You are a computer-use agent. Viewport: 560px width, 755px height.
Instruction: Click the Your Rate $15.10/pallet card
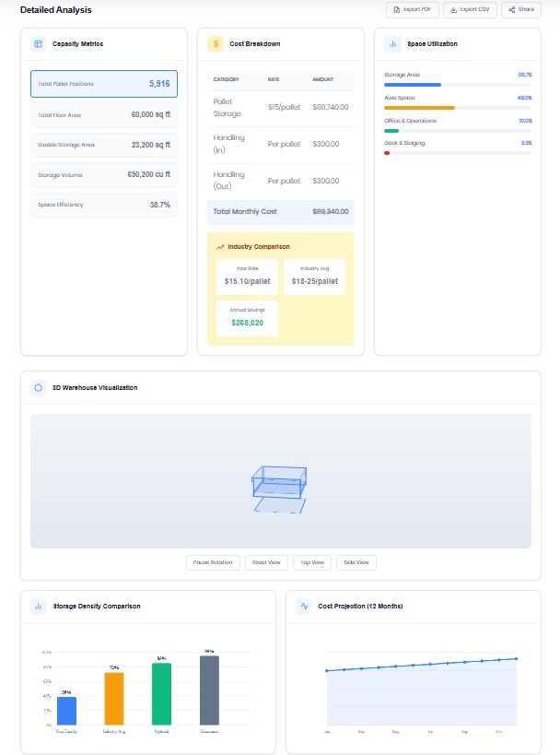pos(247,277)
